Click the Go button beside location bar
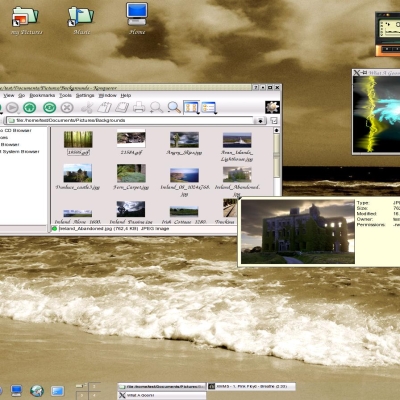Viewport: 400px width, 400px height. click(274, 121)
